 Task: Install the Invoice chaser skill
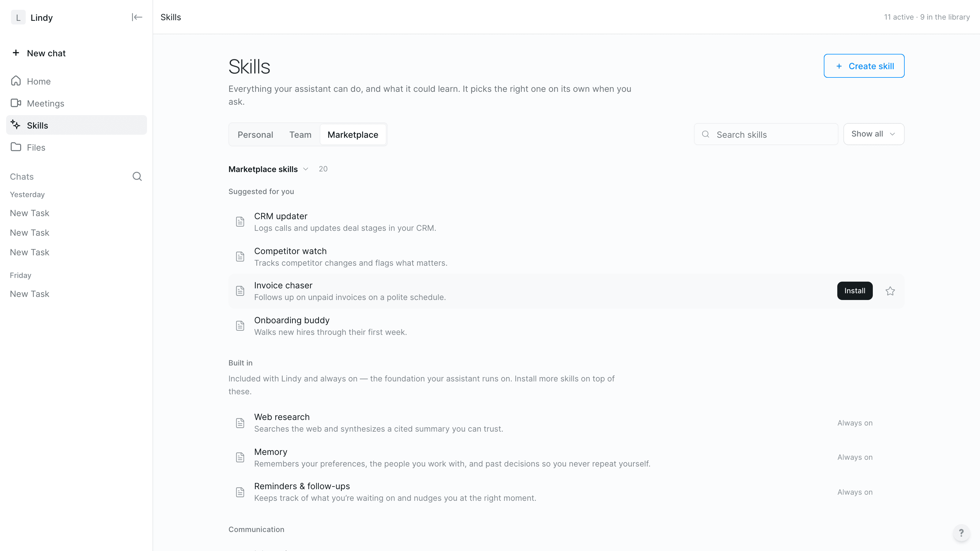[x=854, y=291]
